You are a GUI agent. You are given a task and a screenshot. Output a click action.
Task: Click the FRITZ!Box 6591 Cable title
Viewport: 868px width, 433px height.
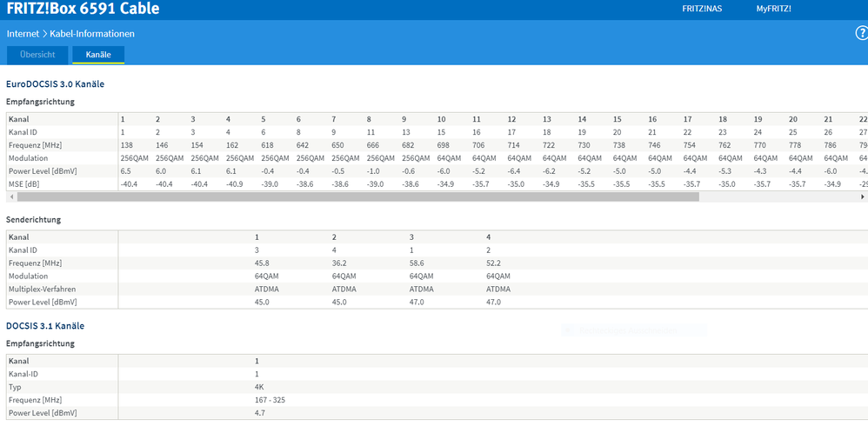[83, 9]
